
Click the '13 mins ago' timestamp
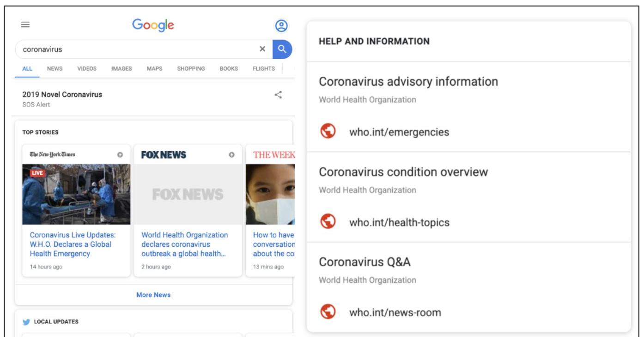(x=268, y=267)
